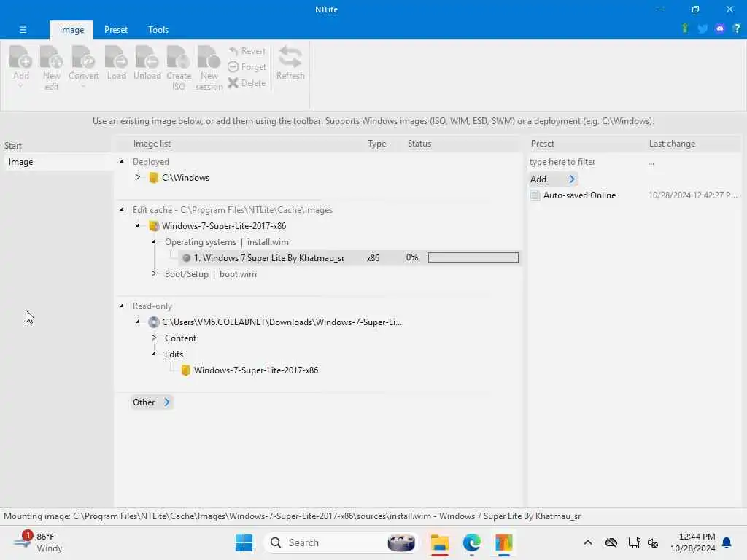Click the mounting progress bar

[x=473, y=257]
